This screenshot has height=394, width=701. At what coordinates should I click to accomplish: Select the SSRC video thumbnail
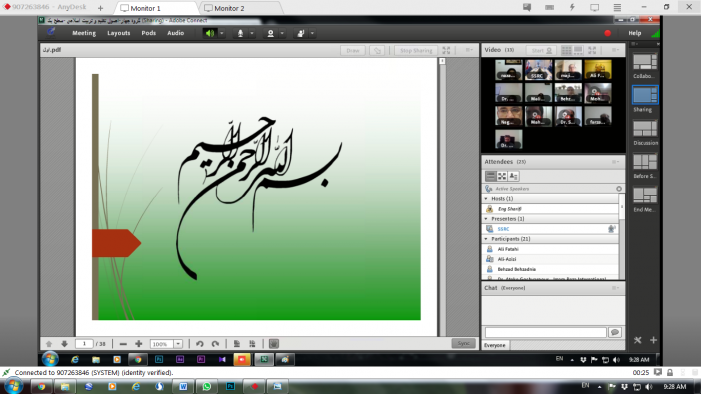click(x=538, y=69)
